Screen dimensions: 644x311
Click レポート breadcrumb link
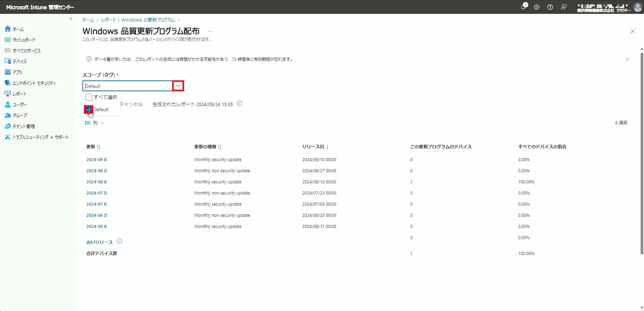point(108,20)
